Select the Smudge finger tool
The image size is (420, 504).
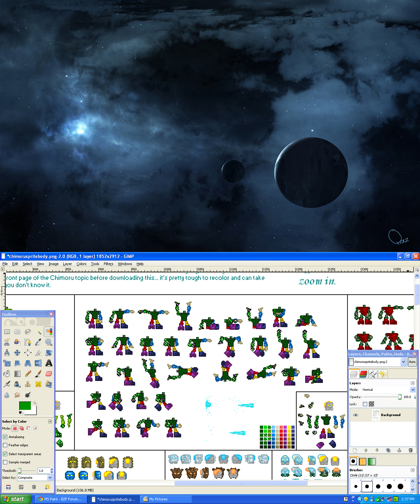click(17, 395)
